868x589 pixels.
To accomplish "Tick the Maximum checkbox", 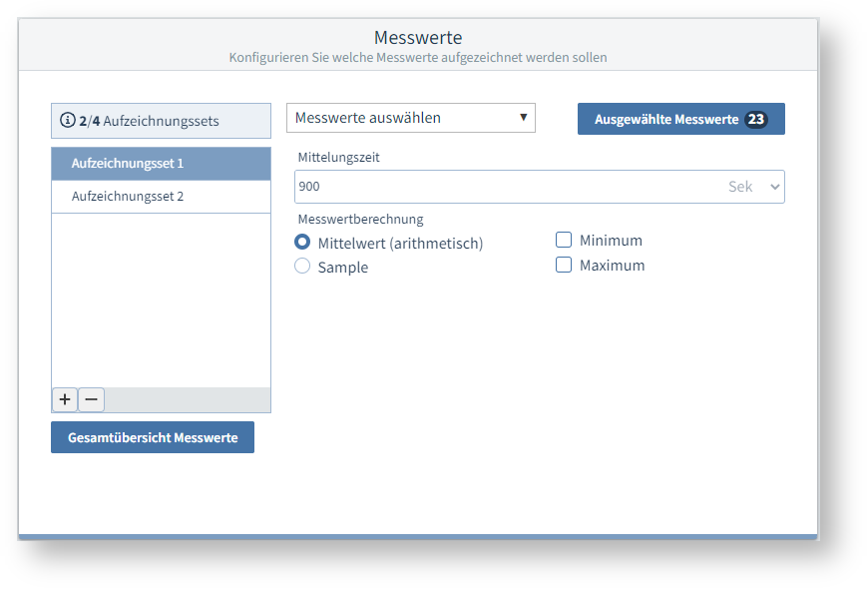I will pos(564,265).
